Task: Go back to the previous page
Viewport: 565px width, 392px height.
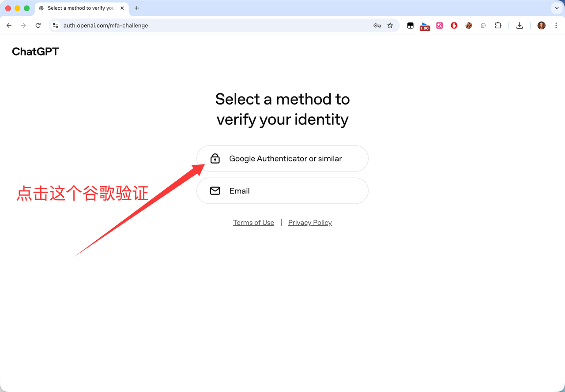Action: (x=9, y=26)
